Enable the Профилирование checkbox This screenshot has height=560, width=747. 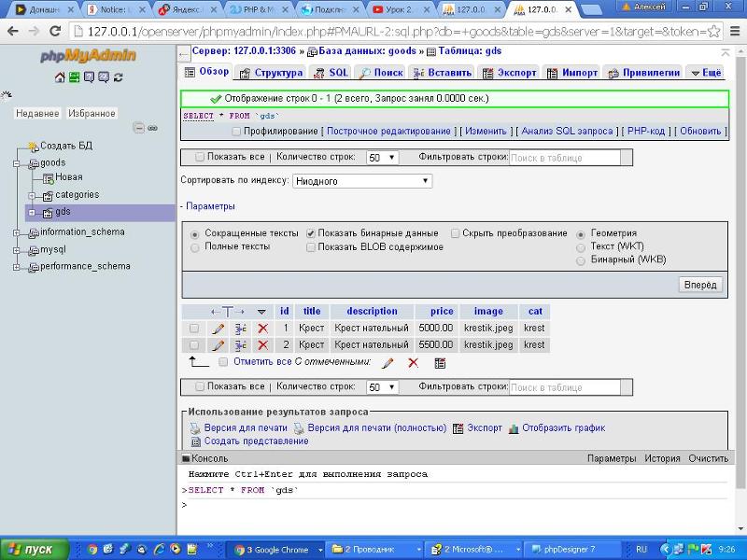pyautogui.click(x=236, y=132)
